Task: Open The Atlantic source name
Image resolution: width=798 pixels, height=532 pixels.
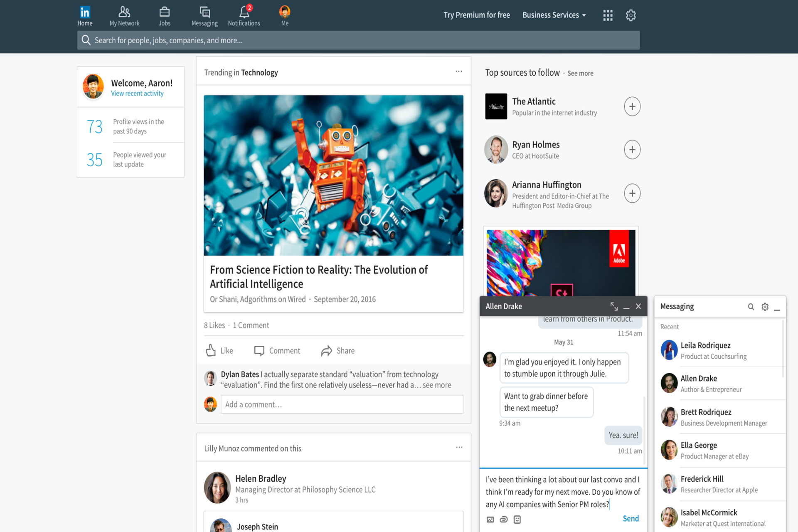Action: coord(534,101)
